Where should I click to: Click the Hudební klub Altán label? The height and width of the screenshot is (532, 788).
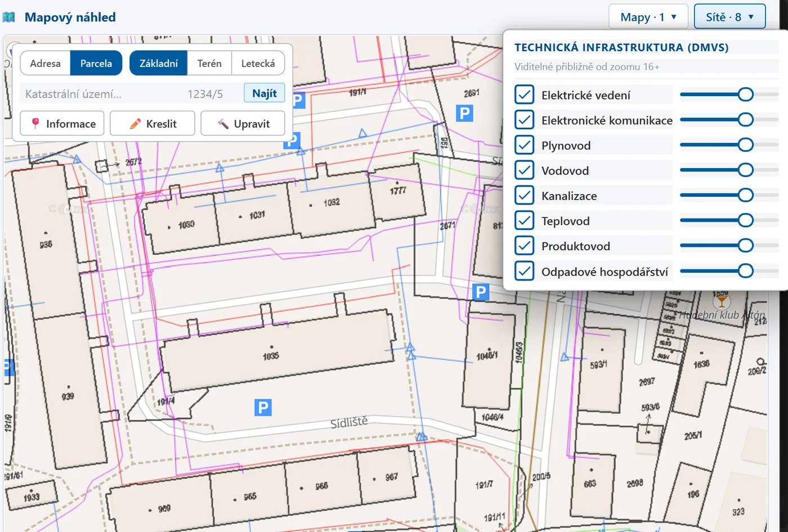723,315
